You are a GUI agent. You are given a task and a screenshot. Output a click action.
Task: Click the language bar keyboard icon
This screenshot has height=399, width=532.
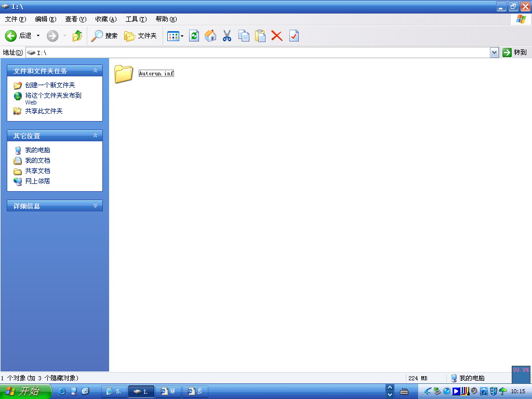tap(404, 392)
